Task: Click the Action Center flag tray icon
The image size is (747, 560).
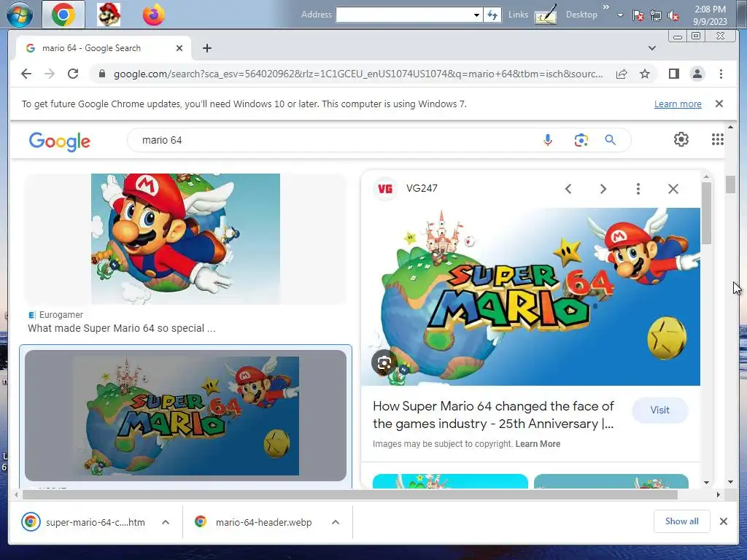Action: click(638, 15)
